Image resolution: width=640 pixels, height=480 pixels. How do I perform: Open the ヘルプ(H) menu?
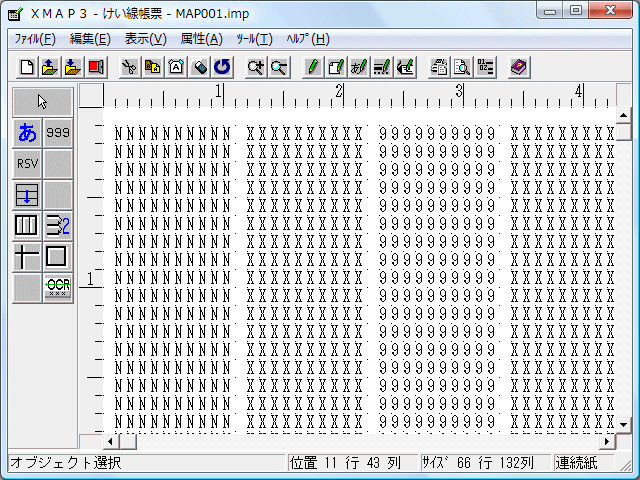pyautogui.click(x=308, y=39)
